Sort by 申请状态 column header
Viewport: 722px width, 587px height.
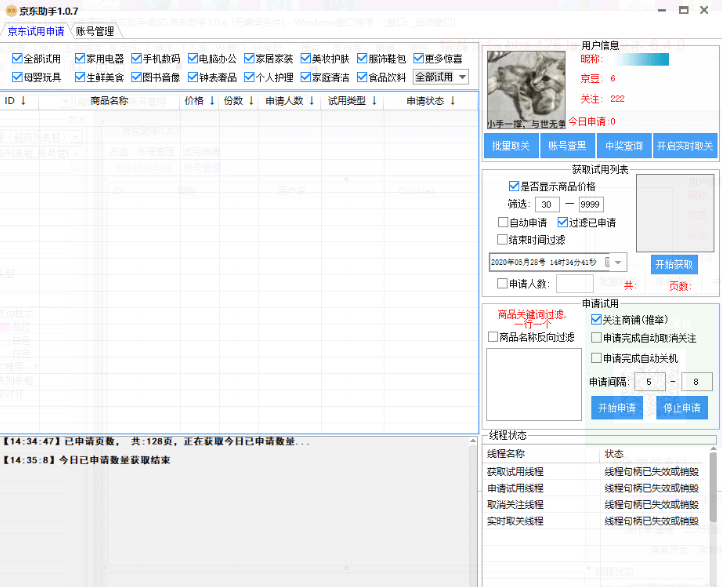[431, 100]
